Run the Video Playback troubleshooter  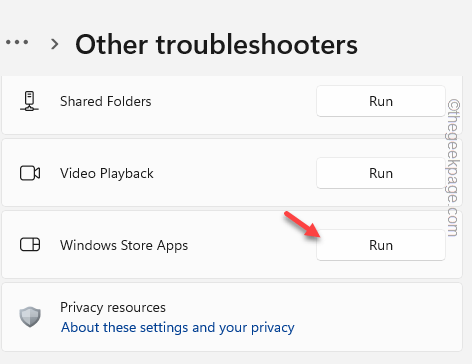(381, 173)
